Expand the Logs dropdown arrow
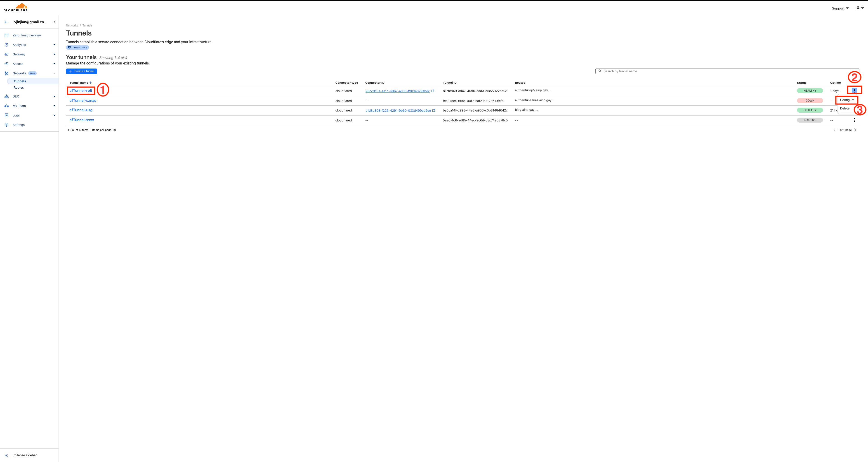The image size is (868, 462). (x=54, y=115)
